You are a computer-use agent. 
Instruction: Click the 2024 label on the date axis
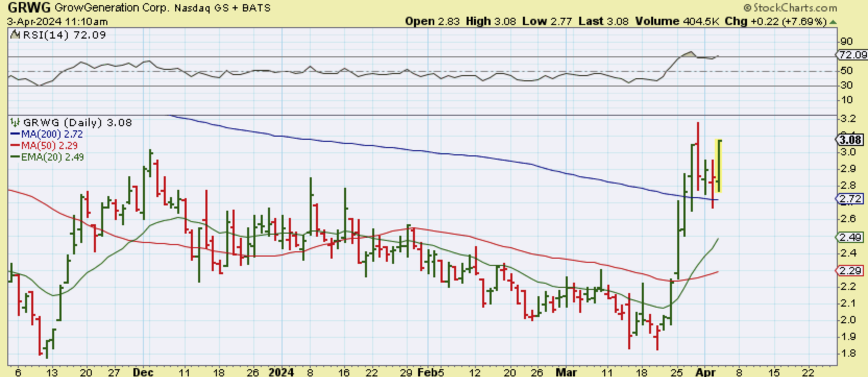point(280,372)
